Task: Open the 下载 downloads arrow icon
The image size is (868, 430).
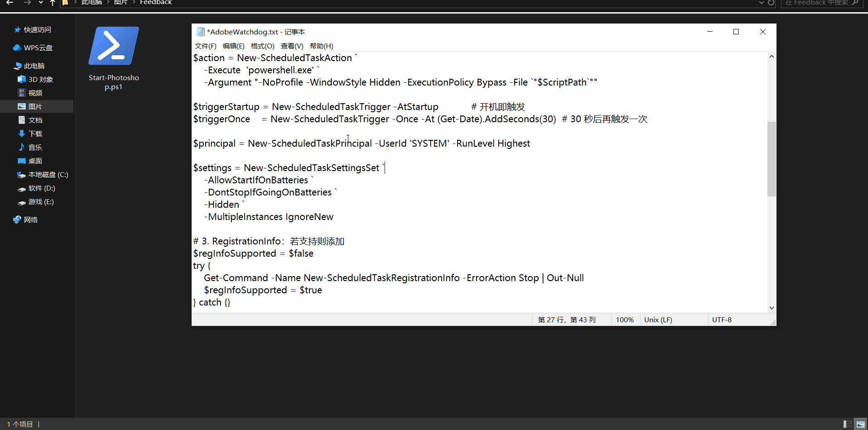Action: click(x=22, y=134)
